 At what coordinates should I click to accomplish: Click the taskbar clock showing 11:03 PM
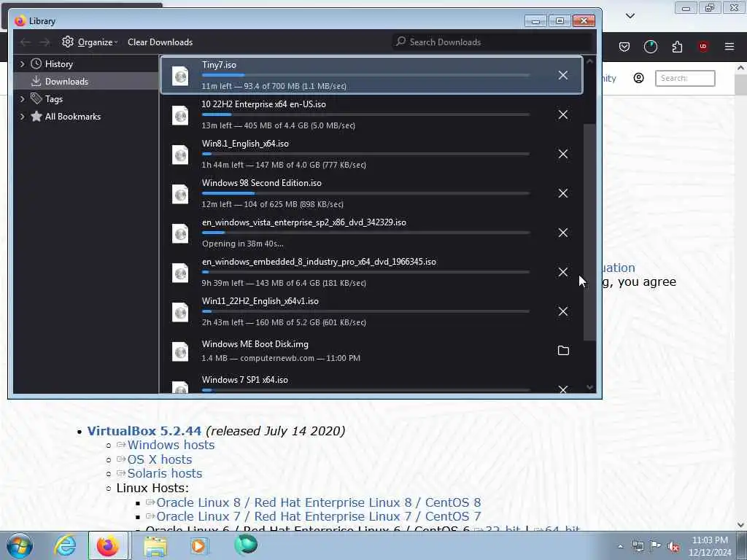click(710, 546)
